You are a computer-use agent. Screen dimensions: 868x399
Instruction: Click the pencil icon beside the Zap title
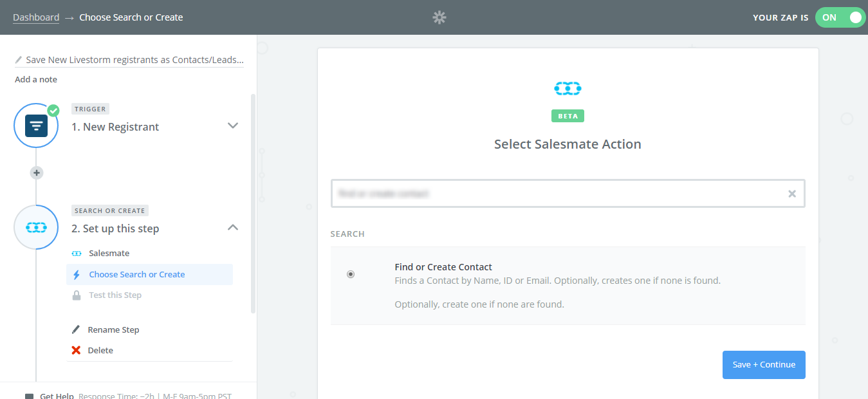(x=19, y=60)
